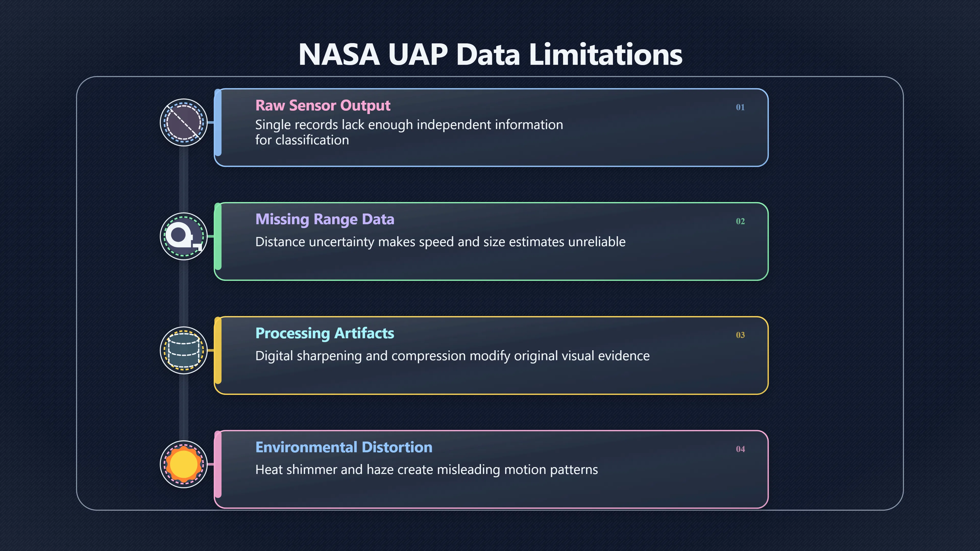This screenshot has height=551, width=980.
Task: Click the Environmental Distortion heading
Action: [344, 447]
